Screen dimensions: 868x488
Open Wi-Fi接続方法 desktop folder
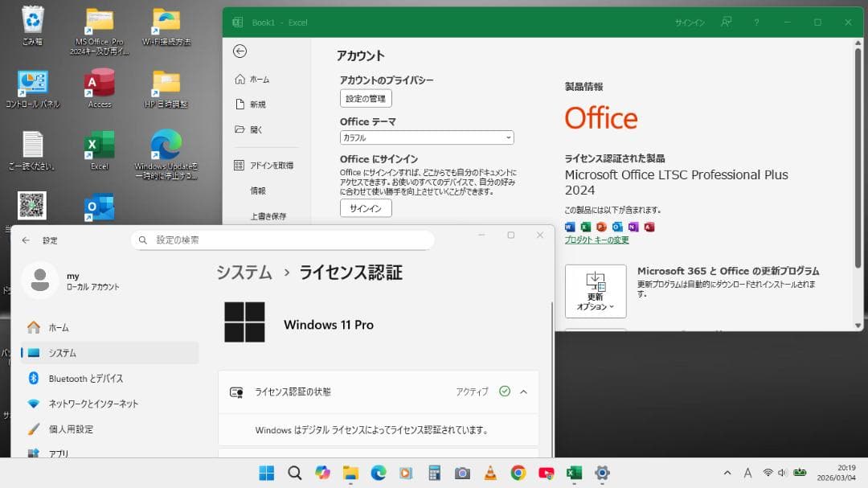pyautogui.click(x=166, y=27)
